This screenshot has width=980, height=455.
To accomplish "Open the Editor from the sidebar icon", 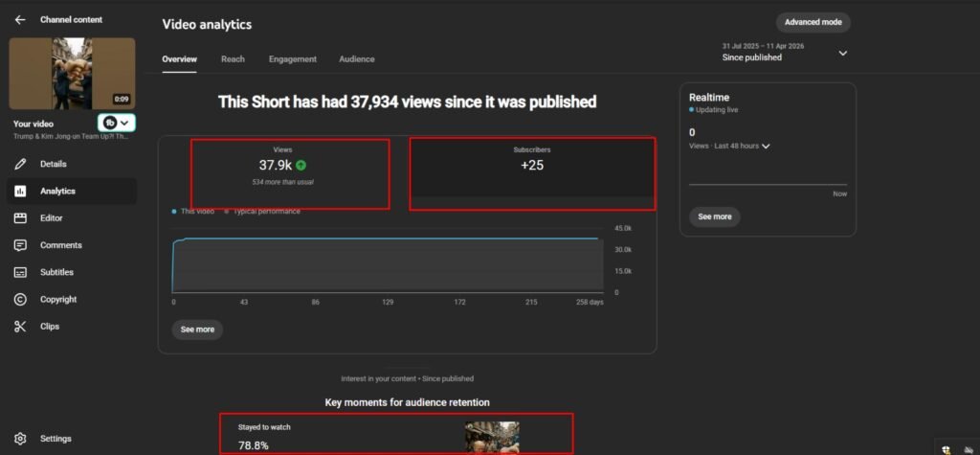I will click(20, 218).
